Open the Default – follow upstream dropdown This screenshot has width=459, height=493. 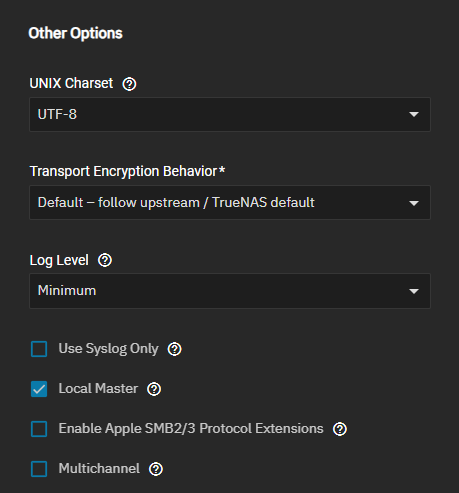(x=230, y=203)
